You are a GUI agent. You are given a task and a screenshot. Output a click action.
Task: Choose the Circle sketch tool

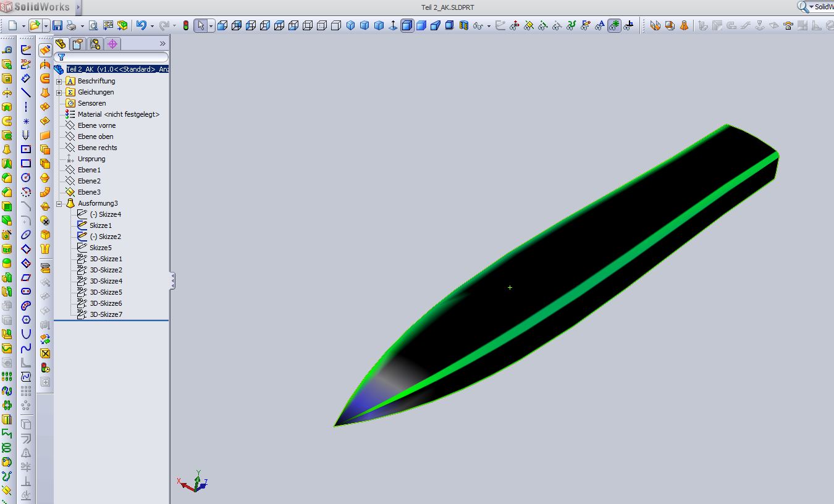(26, 177)
